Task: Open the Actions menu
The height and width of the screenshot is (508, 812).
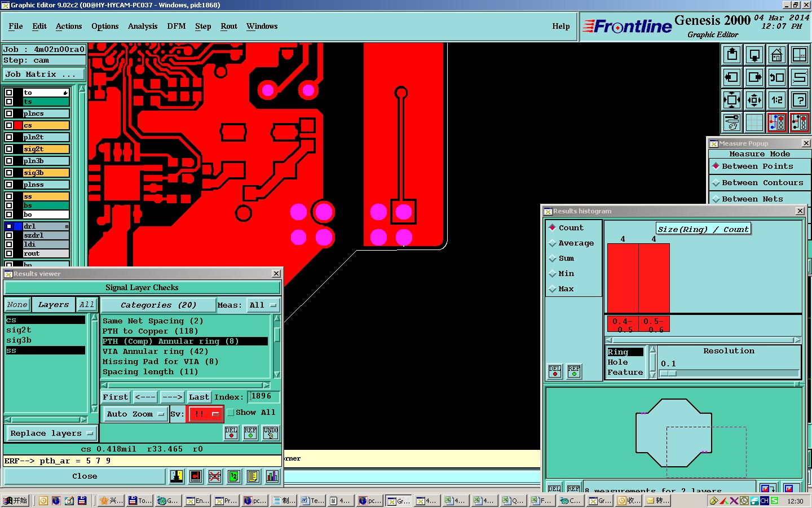Action: tap(69, 27)
